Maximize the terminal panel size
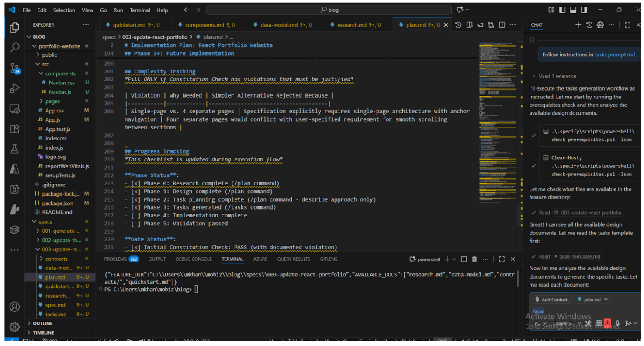Screen dimensions: 644x346 click(502, 259)
